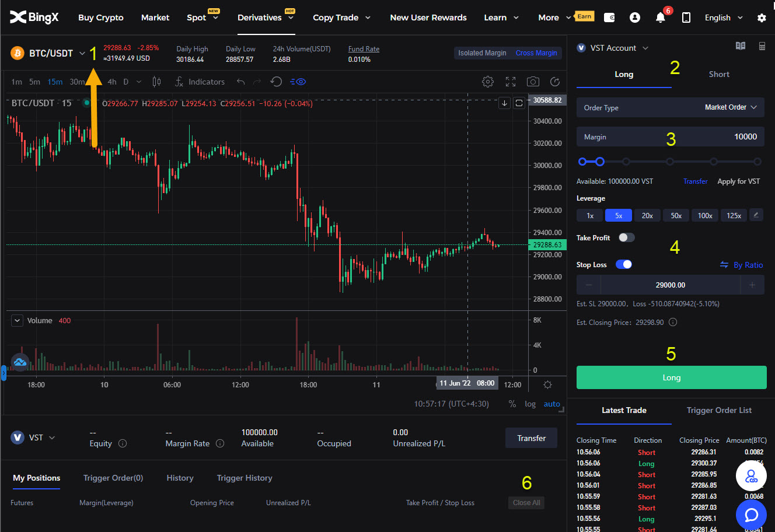Show info for Est. Closing Price
Viewport: 775px width, 532px height.
tap(673, 323)
